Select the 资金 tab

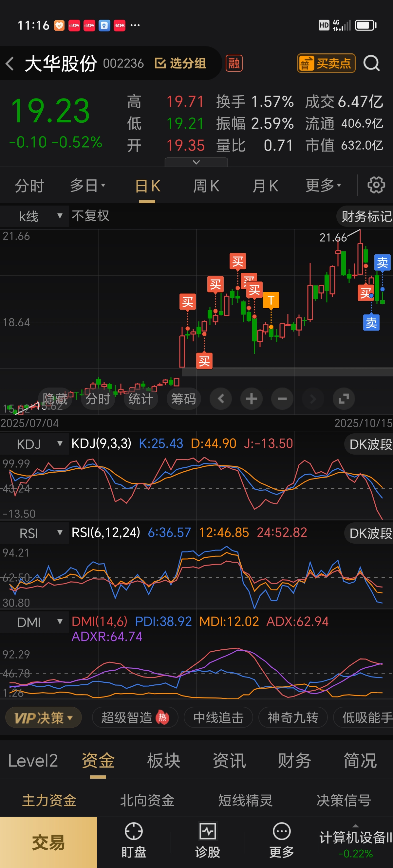click(98, 761)
